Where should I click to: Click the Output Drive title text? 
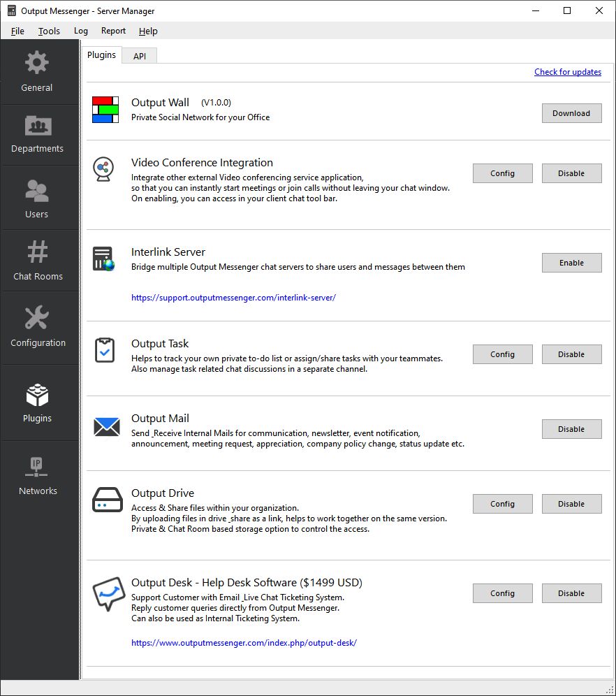163,493
